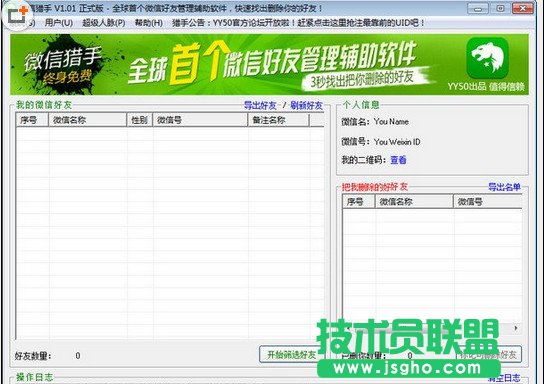Click the 开始筛选好友 button

click(x=291, y=355)
